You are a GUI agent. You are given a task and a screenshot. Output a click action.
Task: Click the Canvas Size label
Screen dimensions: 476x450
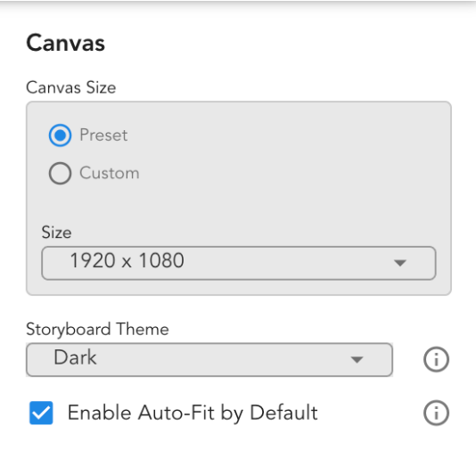(71, 87)
